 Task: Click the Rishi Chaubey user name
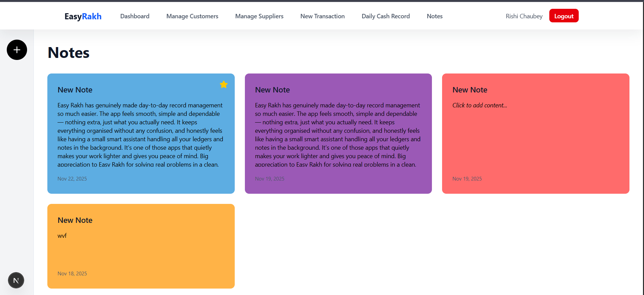click(524, 16)
